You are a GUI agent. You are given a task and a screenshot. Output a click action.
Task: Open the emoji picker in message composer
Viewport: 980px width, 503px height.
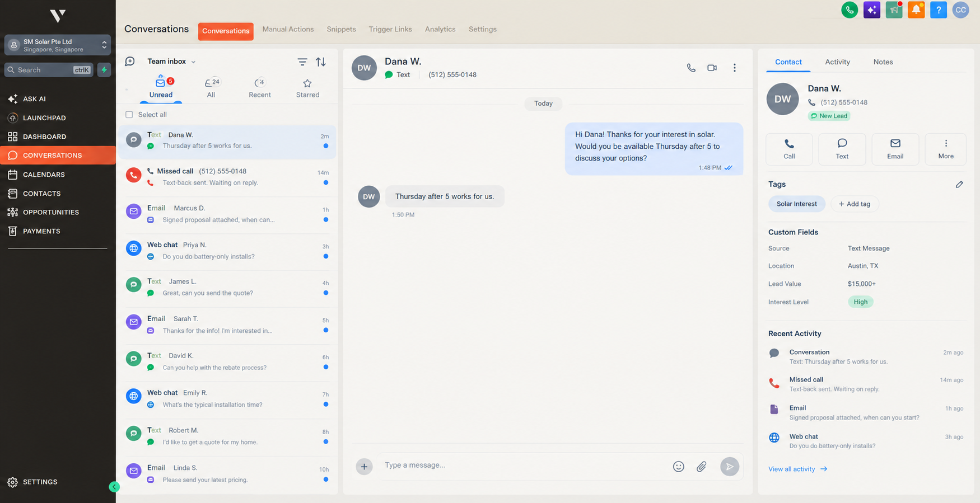pos(679,467)
